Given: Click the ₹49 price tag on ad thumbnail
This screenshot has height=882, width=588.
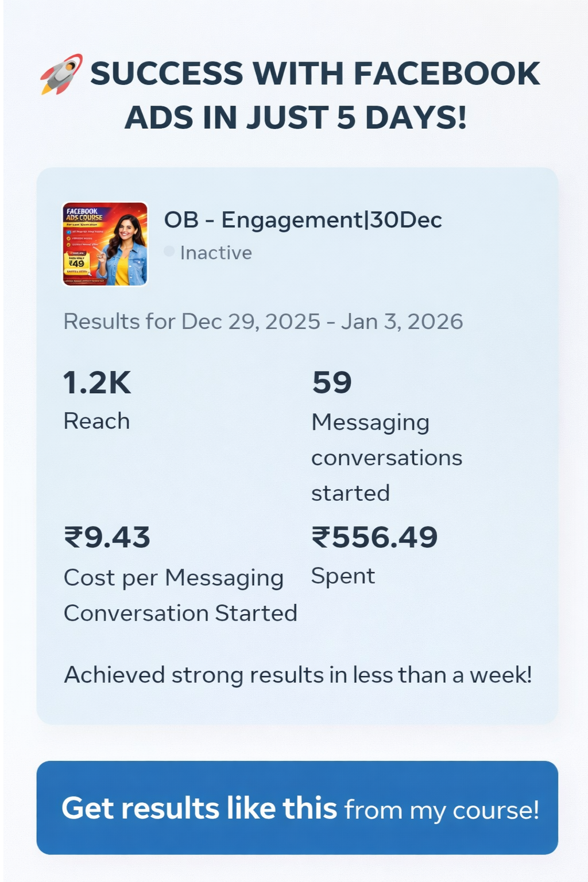Looking at the screenshot, I should coord(77,264).
